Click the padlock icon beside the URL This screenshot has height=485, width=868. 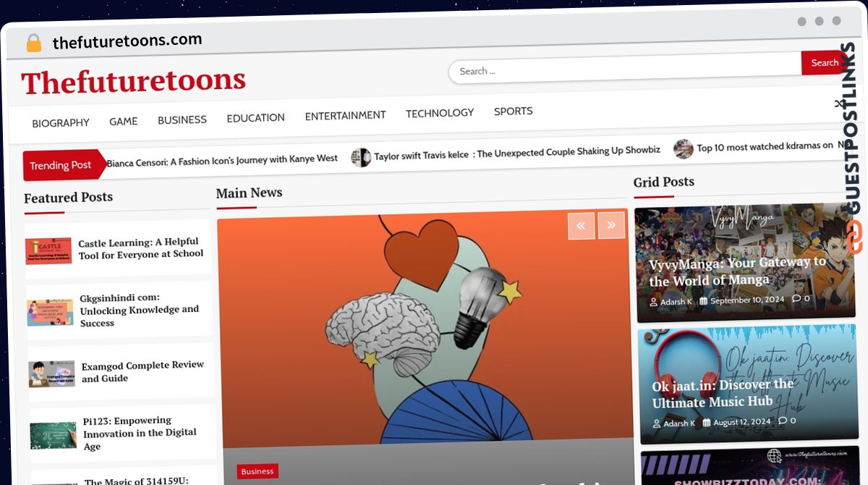click(x=33, y=43)
